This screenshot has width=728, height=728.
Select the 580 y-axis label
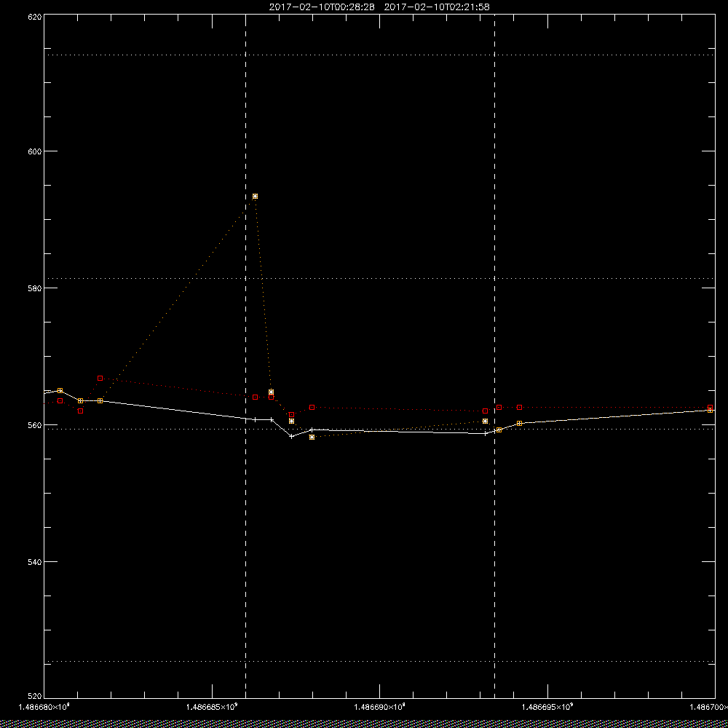(35, 288)
